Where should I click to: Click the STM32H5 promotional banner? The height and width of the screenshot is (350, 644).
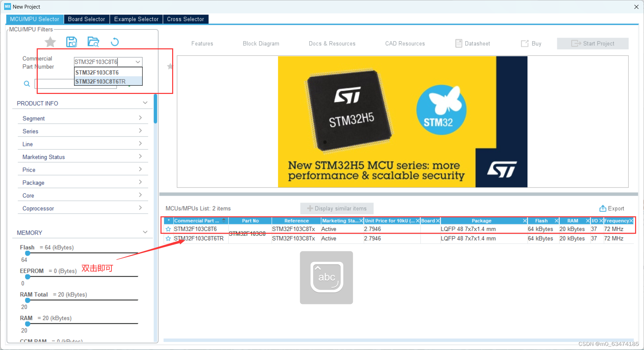tap(403, 122)
